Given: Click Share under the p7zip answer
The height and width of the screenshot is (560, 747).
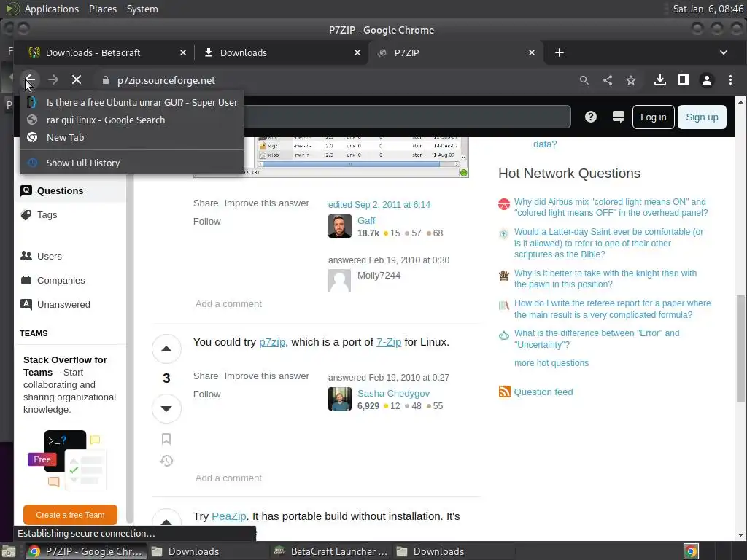Looking at the screenshot, I should click(x=205, y=376).
